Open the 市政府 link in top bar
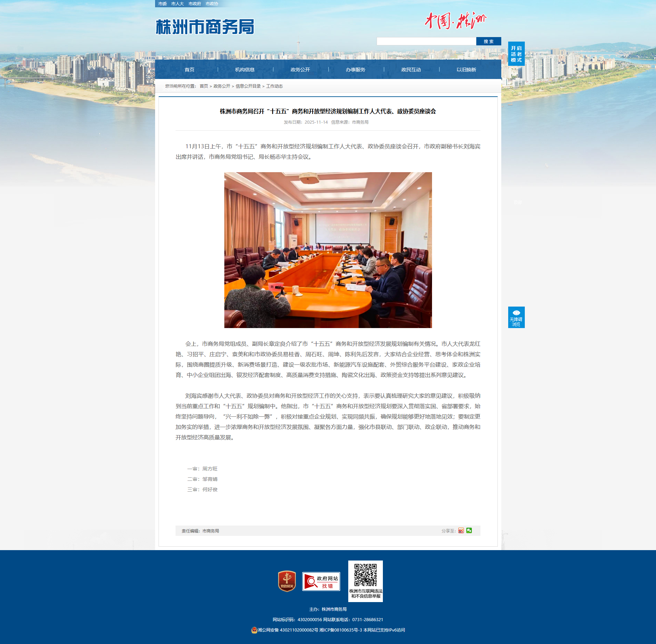 click(x=195, y=4)
